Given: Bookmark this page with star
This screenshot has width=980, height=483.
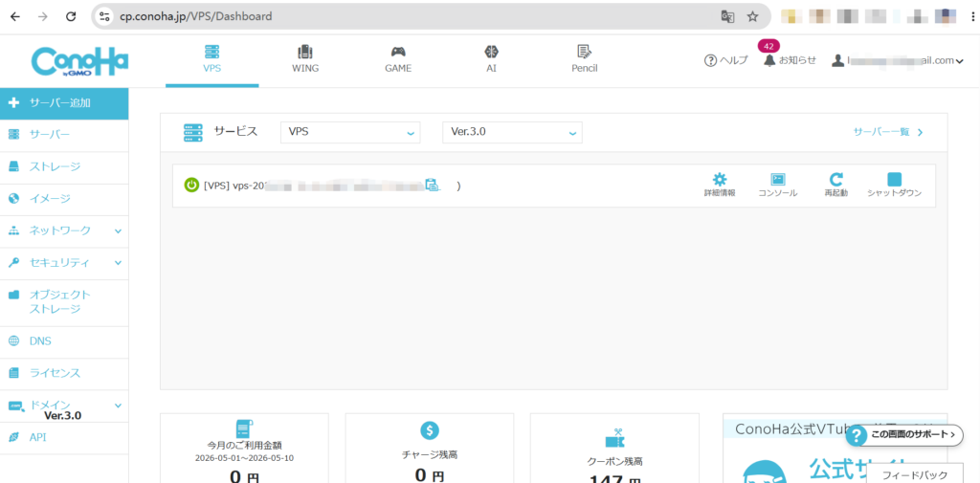Looking at the screenshot, I should (x=752, y=17).
